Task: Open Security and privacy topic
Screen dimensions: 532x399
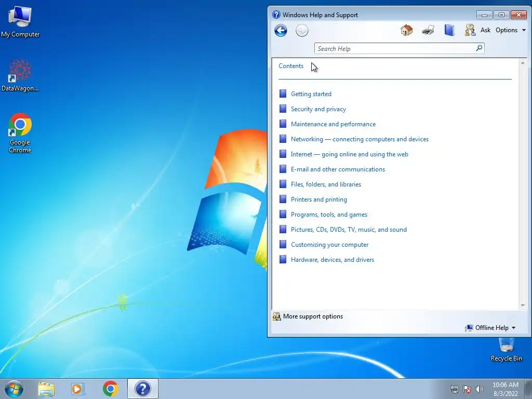Action: 318,109
